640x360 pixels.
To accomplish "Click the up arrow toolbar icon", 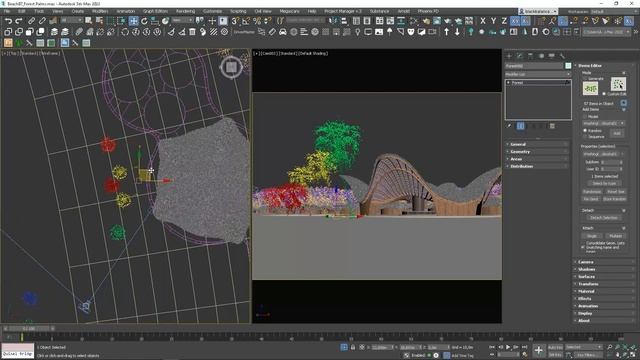I will click(447, 32).
